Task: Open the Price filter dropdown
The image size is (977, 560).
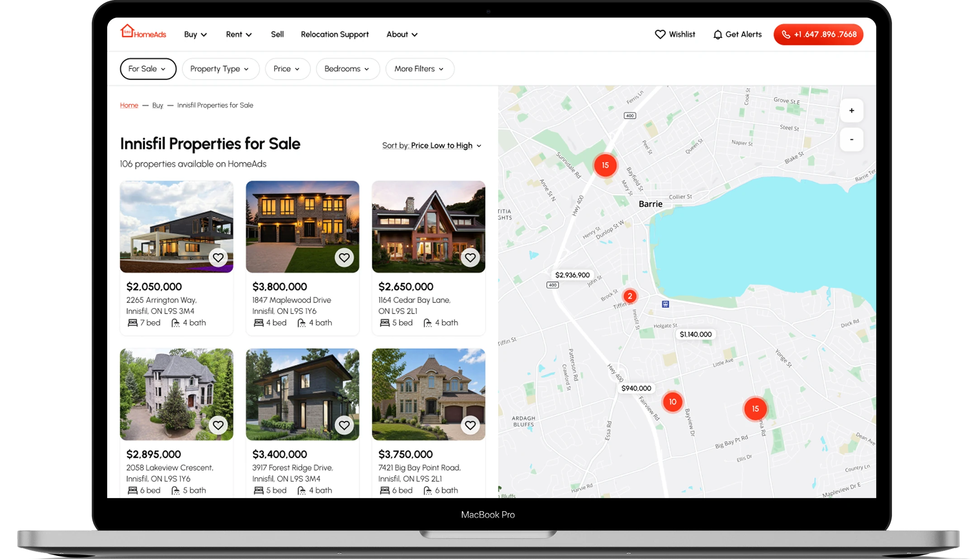Action: coord(287,69)
